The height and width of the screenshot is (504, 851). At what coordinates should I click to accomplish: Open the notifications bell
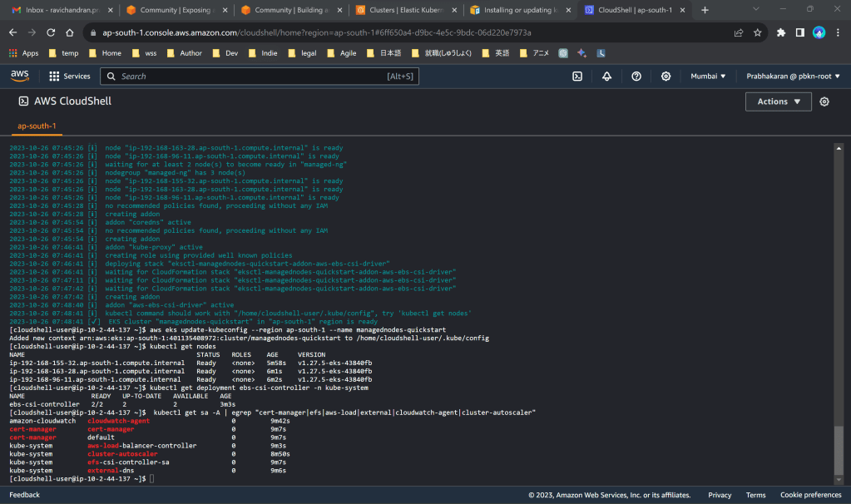[x=606, y=77]
